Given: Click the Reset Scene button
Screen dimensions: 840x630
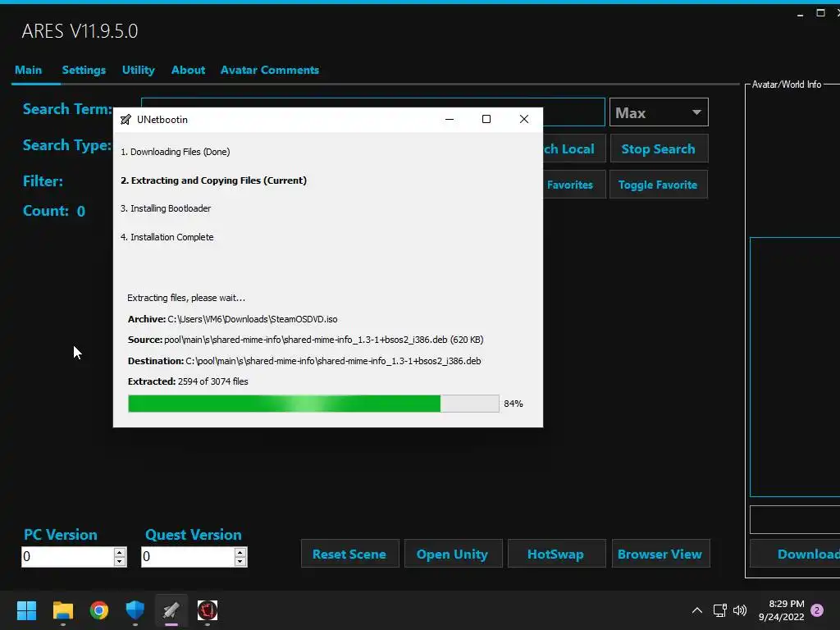Looking at the screenshot, I should point(349,554).
